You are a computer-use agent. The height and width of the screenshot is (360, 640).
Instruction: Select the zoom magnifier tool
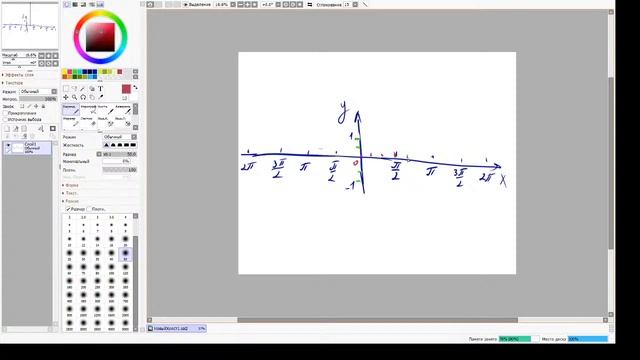[74, 97]
